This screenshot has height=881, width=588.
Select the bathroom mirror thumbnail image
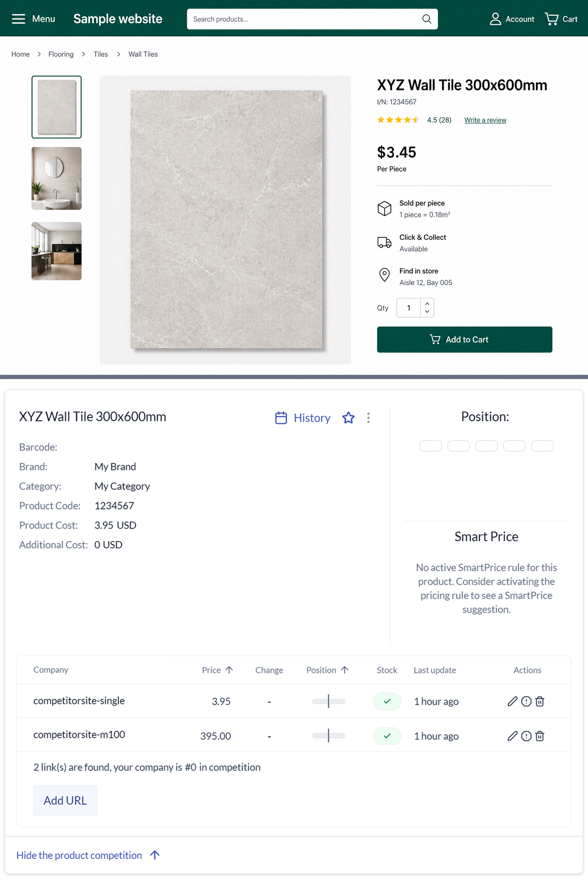tap(57, 178)
